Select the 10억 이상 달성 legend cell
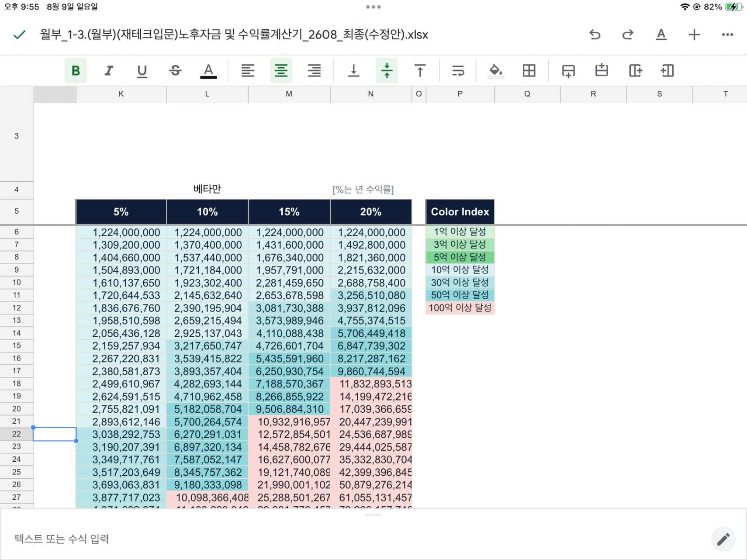Viewport: 747px width, 560px height. pyautogui.click(x=460, y=270)
